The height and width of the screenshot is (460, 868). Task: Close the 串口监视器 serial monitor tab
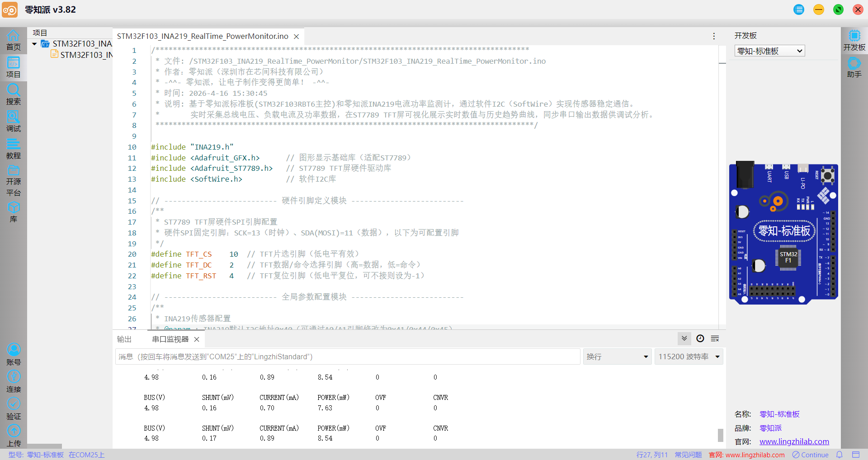tap(197, 339)
